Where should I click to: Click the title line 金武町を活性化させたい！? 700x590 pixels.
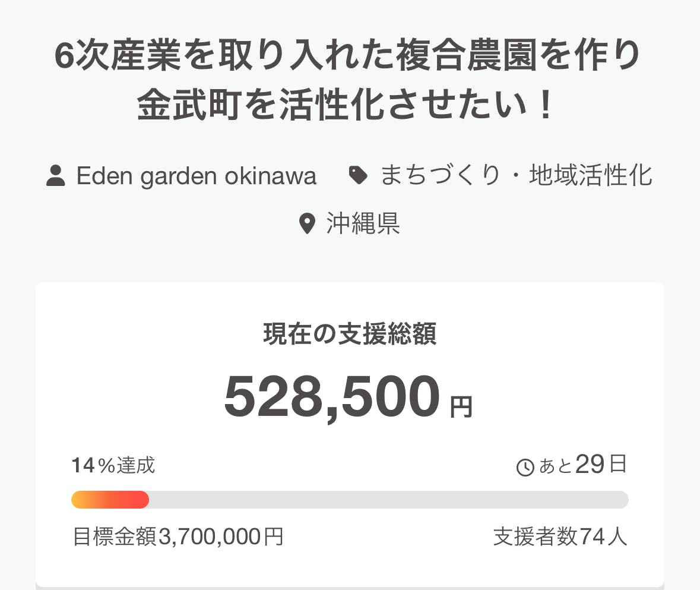[x=349, y=106]
